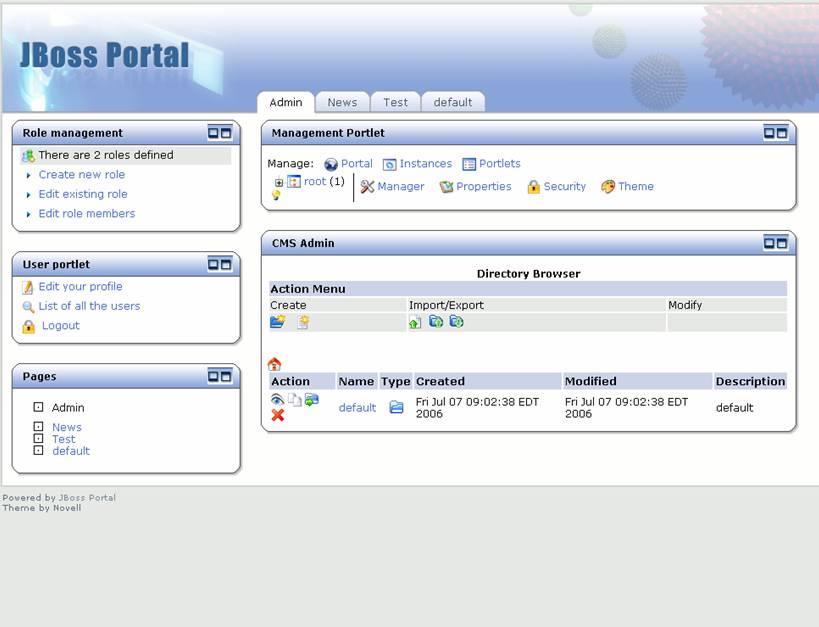Viewport: 819px width, 627px height.
Task: Click the pencil icon beside Edit your profile
Action: point(28,287)
